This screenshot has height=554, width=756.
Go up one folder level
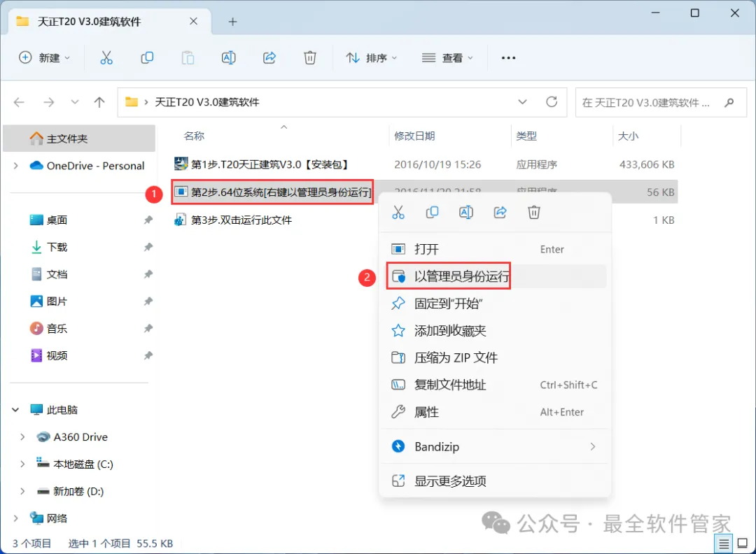click(x=99, y=102)
